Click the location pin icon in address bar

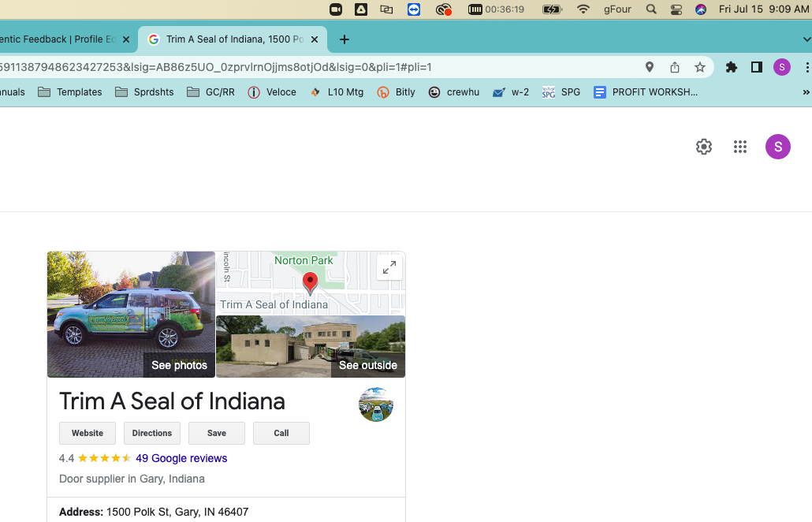650,67
